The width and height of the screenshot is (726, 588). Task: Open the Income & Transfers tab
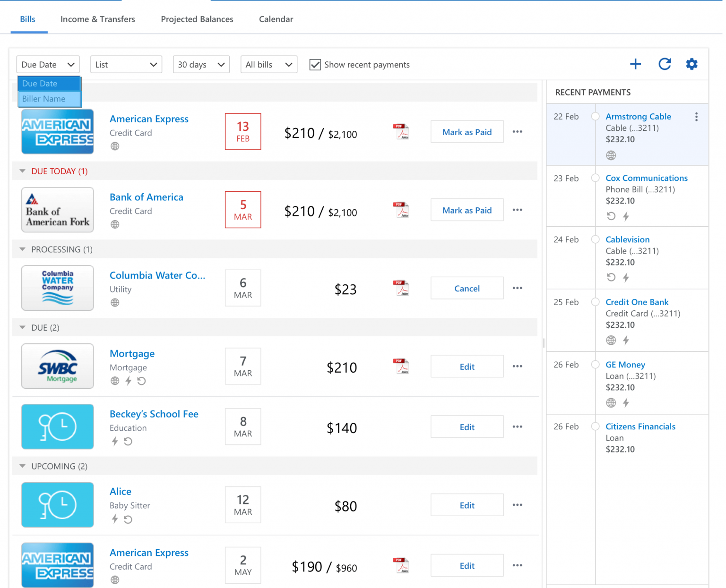click(97, 19)
